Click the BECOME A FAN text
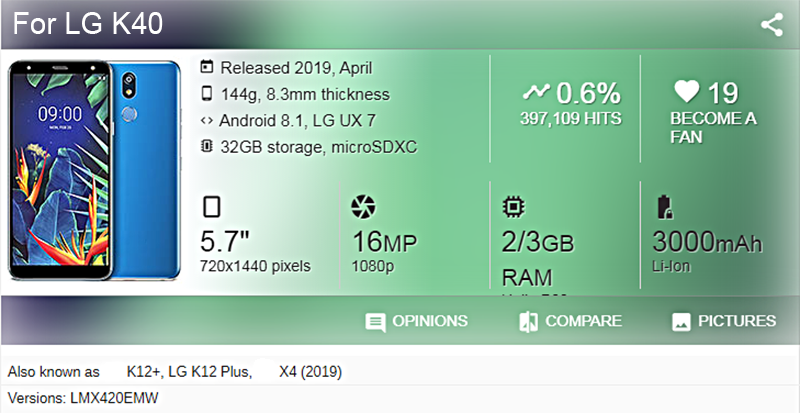 (713, 128)
